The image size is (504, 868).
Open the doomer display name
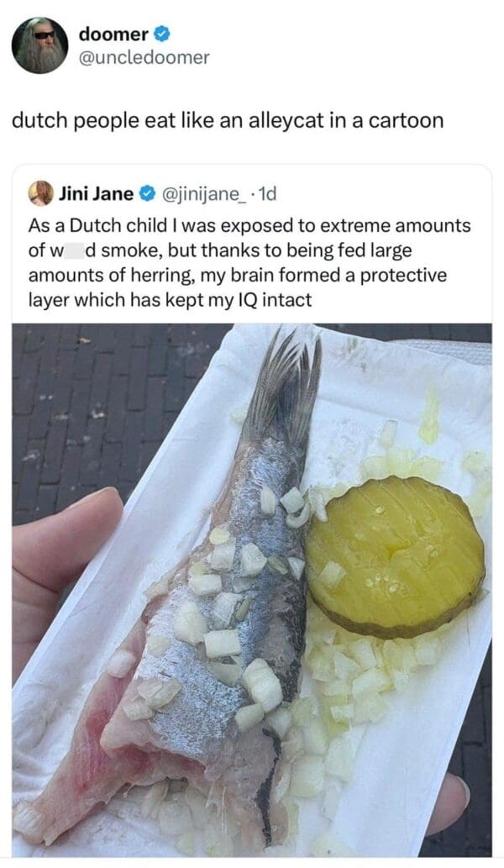[113, 34]
